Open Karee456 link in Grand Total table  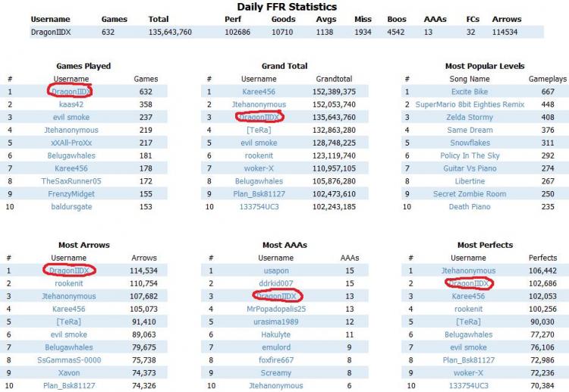point(259,92)
